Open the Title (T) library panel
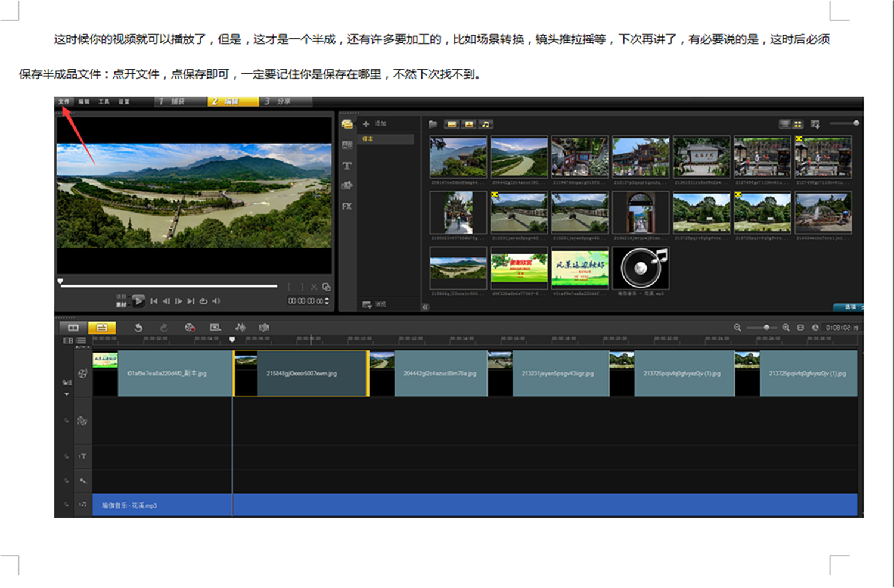894x588 pixels. [x=347, y=166]
